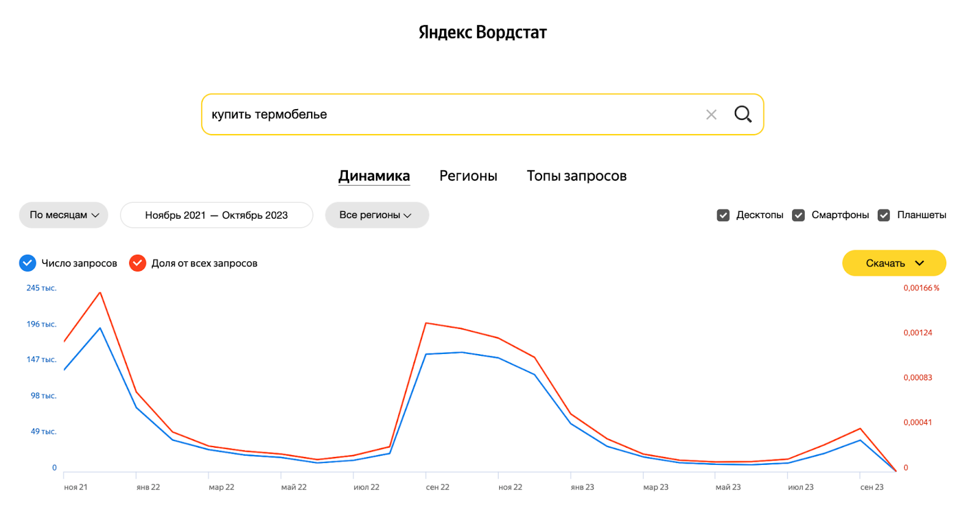Open the Динамика tab
The width and height of the screenshot is (980, 509).
tap(374, 176)
